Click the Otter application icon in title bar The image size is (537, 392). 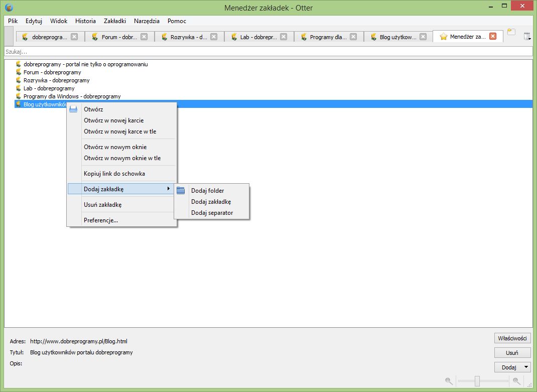pos(9,7)
